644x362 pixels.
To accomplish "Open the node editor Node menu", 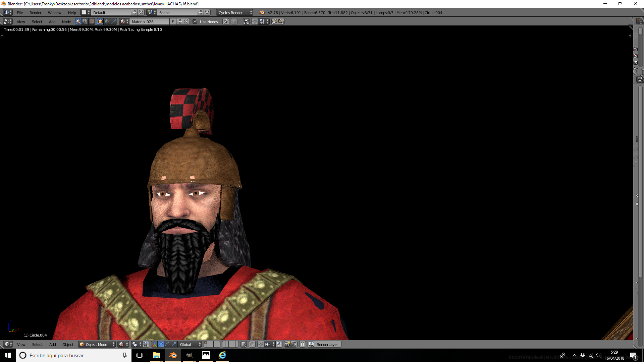I will coord(66,21).
